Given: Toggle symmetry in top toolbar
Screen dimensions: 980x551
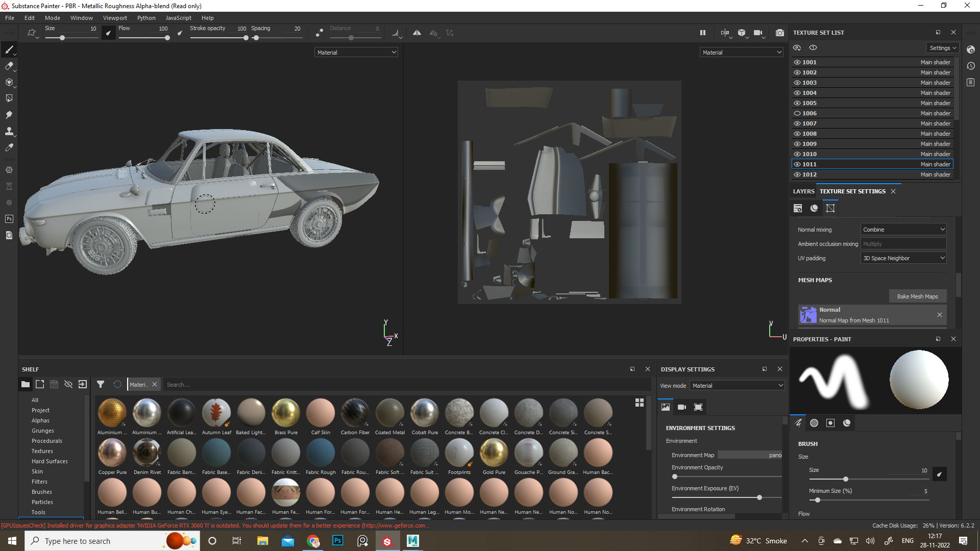Looking at the screenshot, I should tap(417, 33).
